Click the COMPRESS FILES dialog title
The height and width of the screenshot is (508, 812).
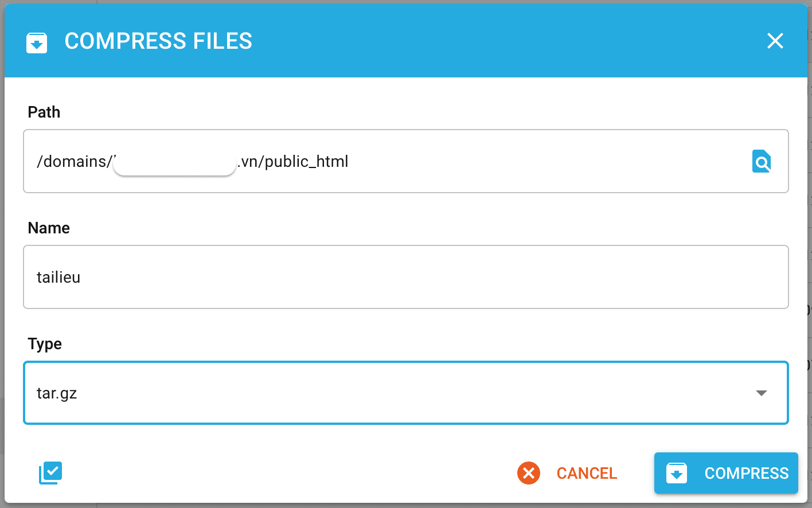coord(158,41)
